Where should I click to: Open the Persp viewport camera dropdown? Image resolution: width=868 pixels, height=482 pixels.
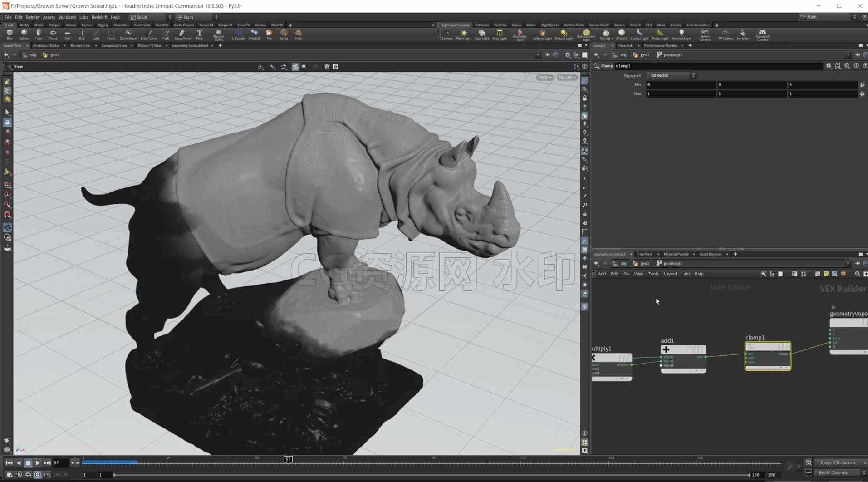tap(544, 77)
